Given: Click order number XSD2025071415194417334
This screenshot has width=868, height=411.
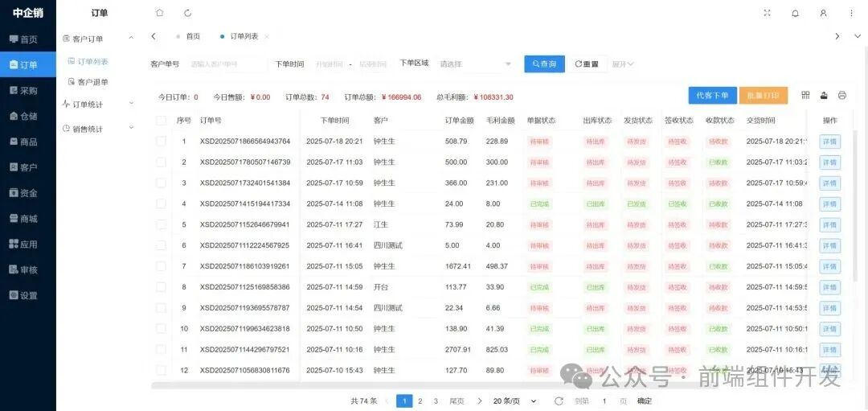Looking at the screenshot, I should [244, 203].
